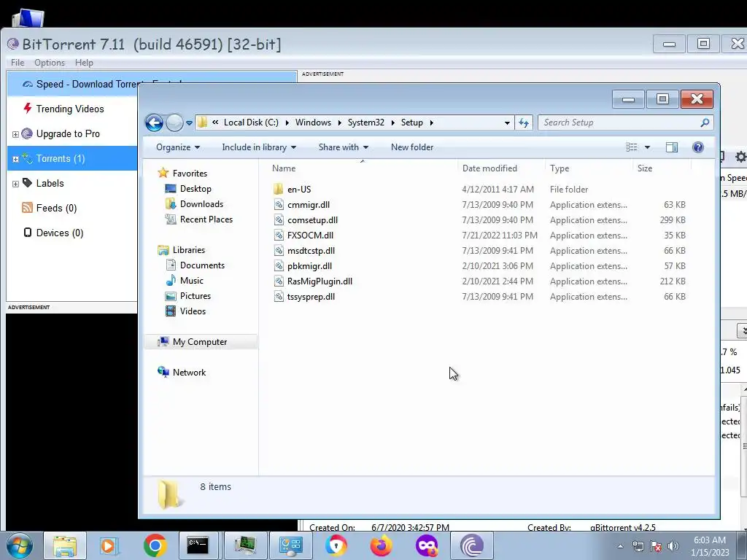The width and height of the screenshot is (747, 560).
Task: Open BitTorrent File menu
Action: click(18, 63)
